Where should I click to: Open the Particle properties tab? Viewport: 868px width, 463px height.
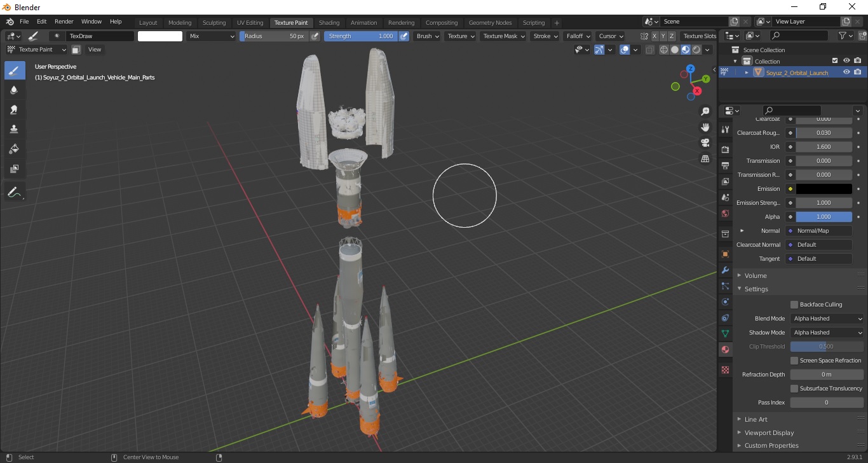725,286
